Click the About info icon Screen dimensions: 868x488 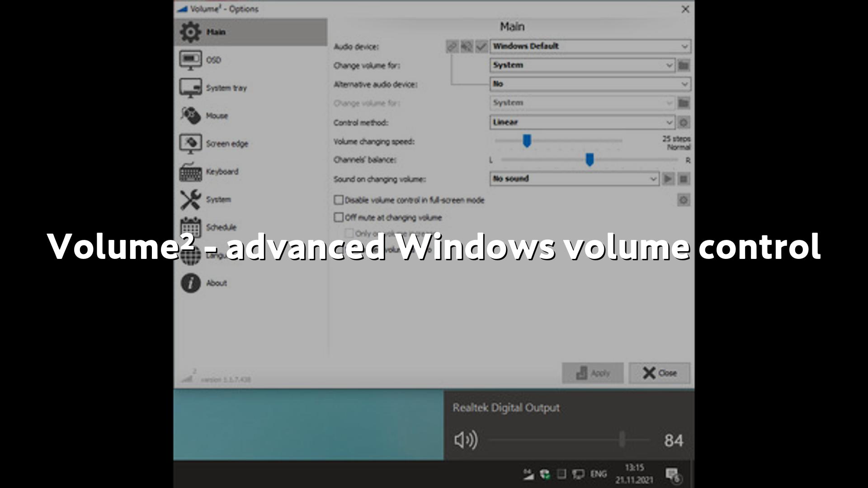tap(190, 283)
